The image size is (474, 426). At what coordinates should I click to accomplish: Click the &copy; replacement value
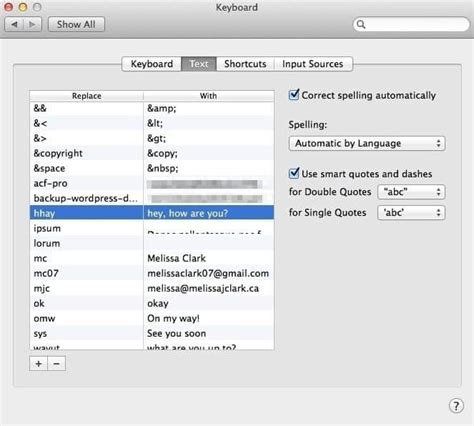point(163,153)
